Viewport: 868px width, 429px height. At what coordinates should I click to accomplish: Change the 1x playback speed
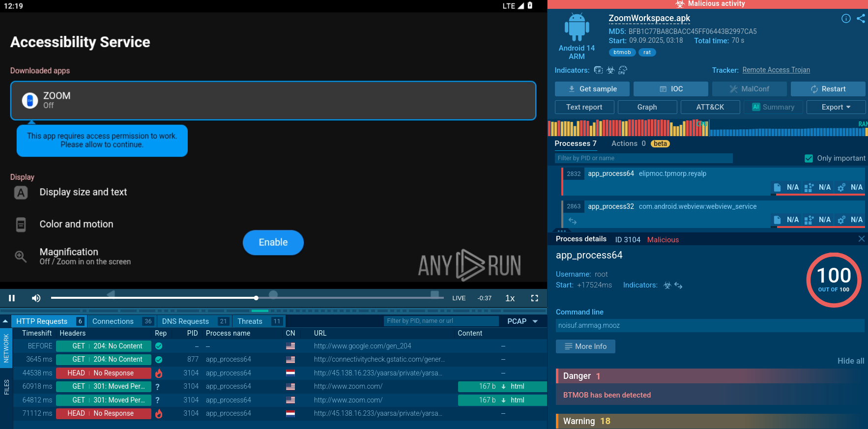(x=510, y=298)
